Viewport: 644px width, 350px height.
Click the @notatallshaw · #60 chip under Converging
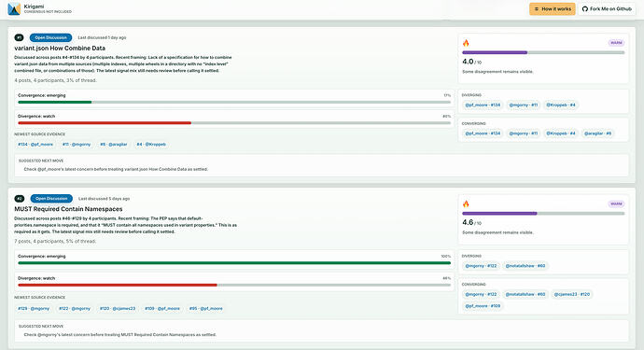525,295
